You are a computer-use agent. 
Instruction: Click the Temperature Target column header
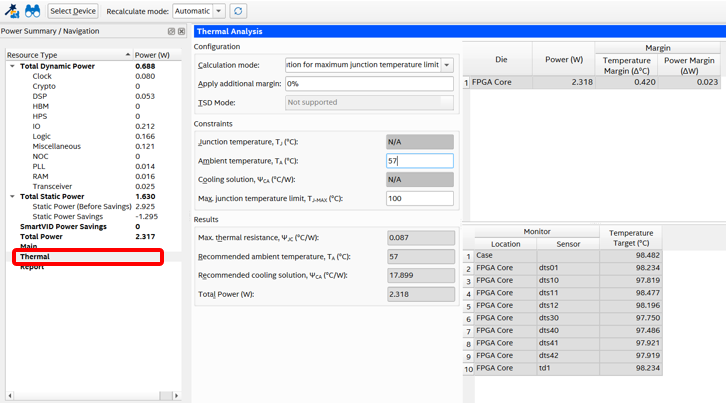(631, 238)
